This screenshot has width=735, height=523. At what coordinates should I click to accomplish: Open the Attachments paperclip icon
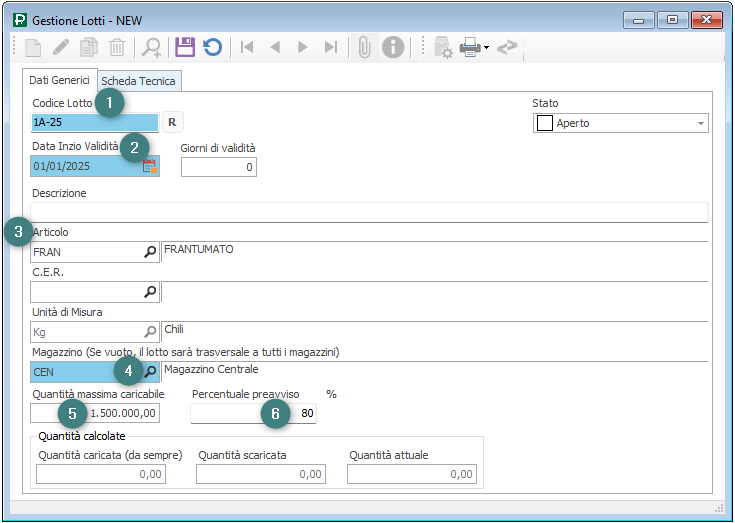pos(365,47)
